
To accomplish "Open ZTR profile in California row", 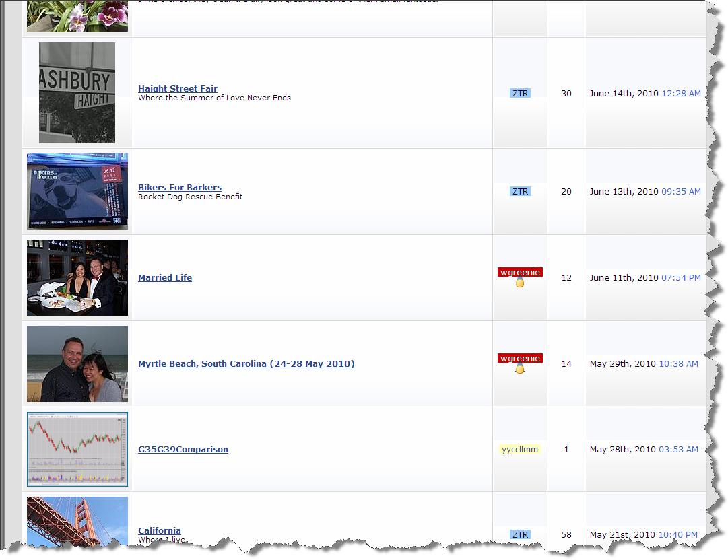I will click(520, 535).
